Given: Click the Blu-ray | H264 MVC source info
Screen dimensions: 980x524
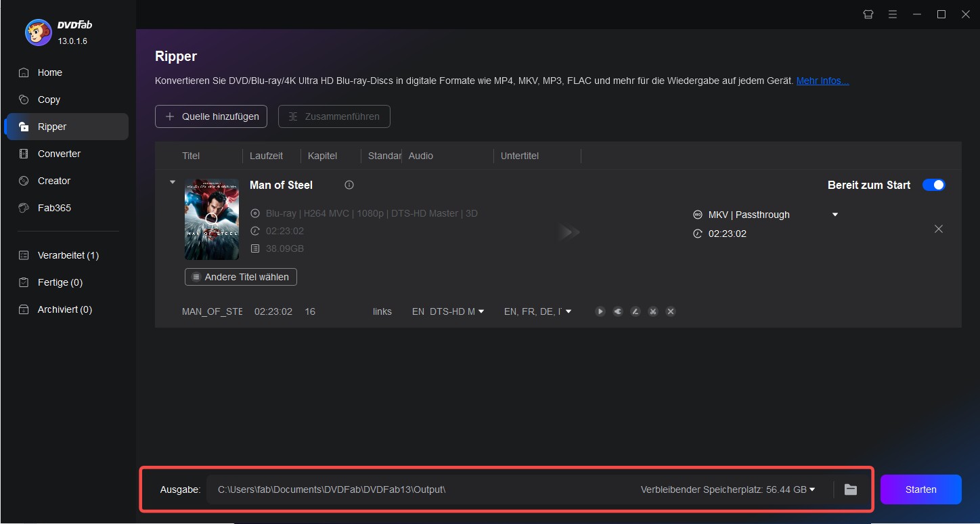Looking at the screenshot, I should (372, 213).
